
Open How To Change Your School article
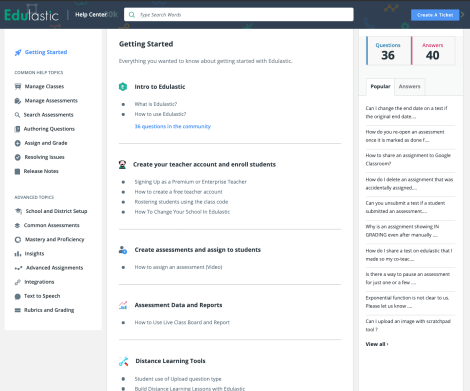(x=182, y=212)
